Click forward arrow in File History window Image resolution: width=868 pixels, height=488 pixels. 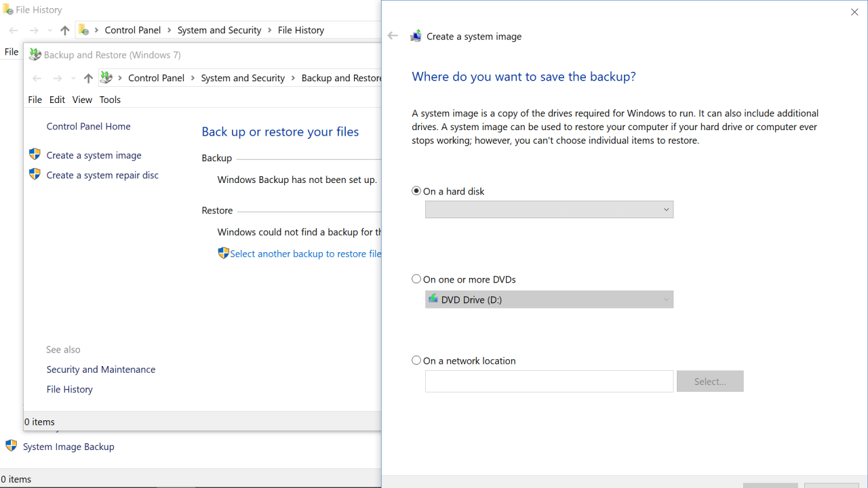[34, 30]
